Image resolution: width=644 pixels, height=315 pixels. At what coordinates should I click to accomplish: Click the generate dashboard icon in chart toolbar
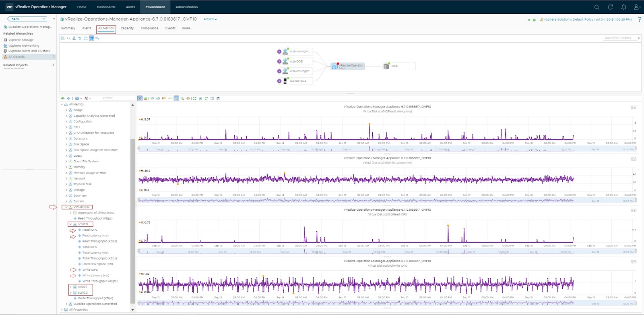(x=218, y=98)
